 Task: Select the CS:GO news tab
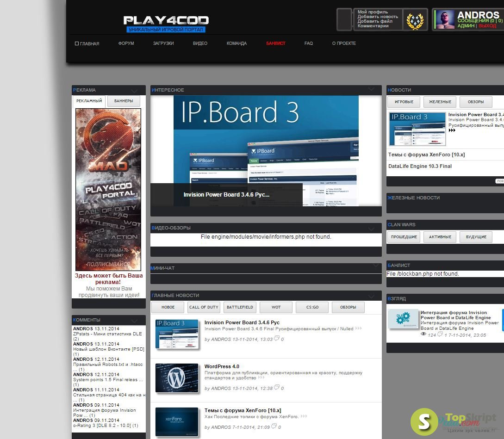pos(312,307)
